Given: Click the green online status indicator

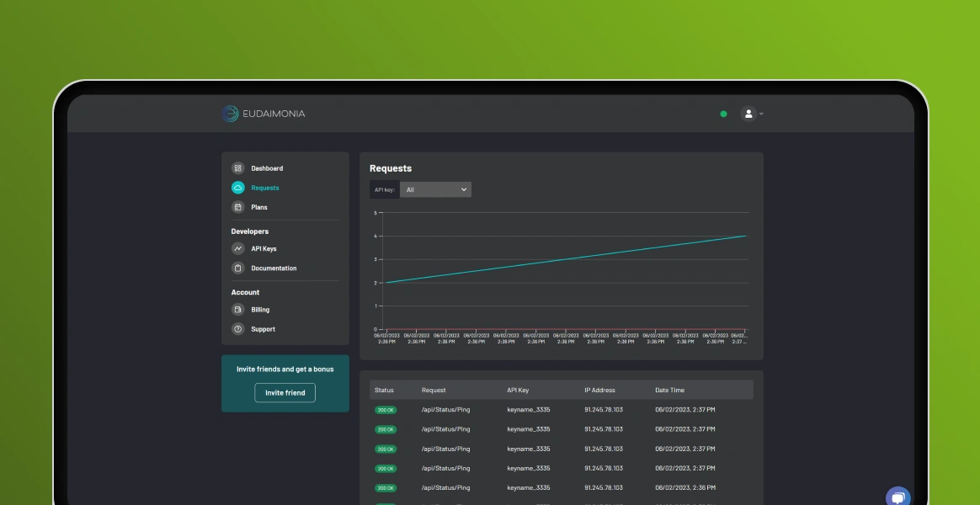Looking at the screenshot, I should pyautogui.click(x=723, y=114).
